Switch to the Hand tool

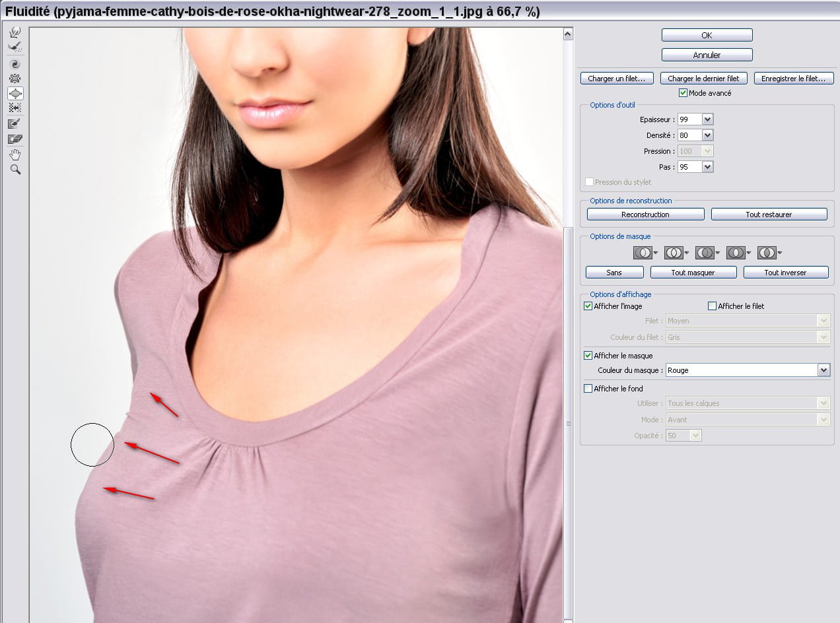click(x=15, y=154)
